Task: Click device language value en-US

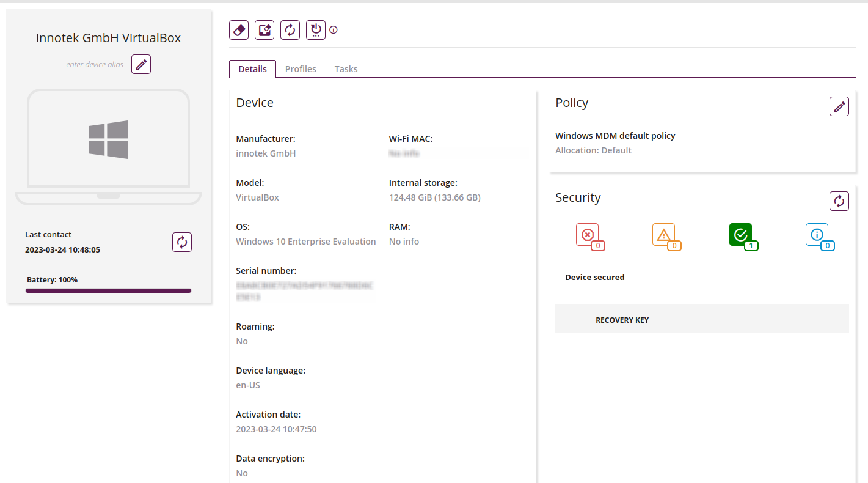Action: pyautogui.click(x=248, y=385)
